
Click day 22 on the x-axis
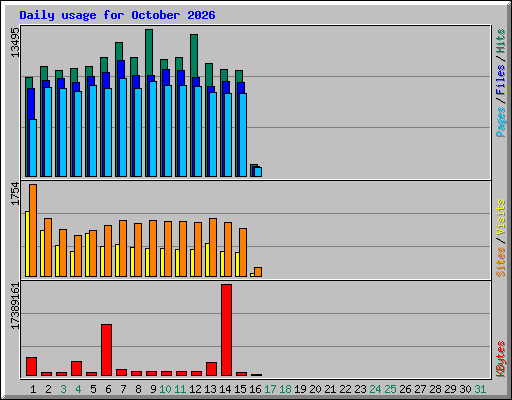(x=345, y=389)
